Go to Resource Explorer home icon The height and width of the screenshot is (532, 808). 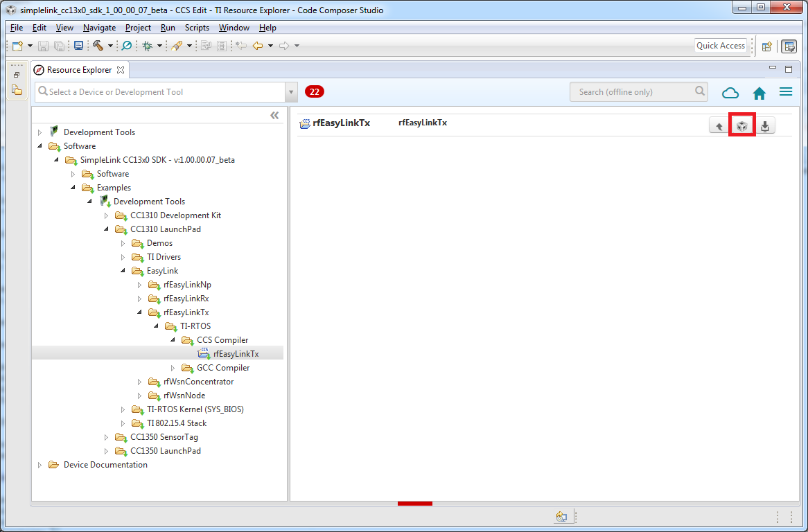[759, 93]
